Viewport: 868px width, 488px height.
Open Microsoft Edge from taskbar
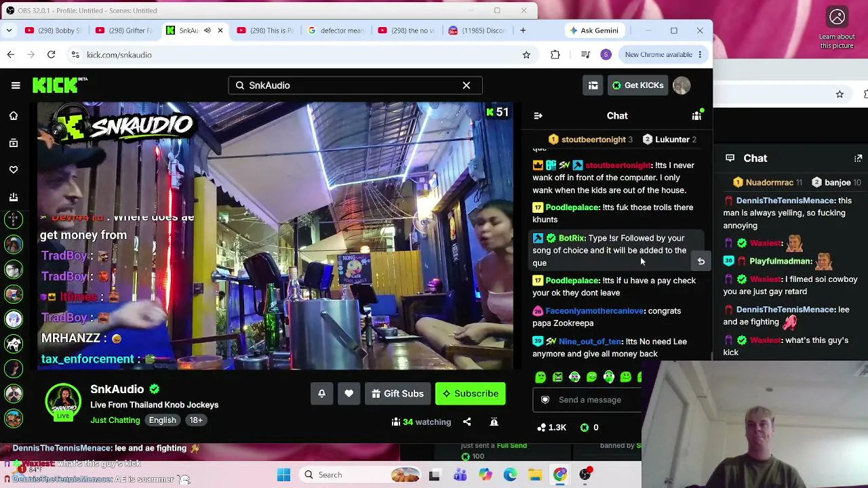point(510,475)
